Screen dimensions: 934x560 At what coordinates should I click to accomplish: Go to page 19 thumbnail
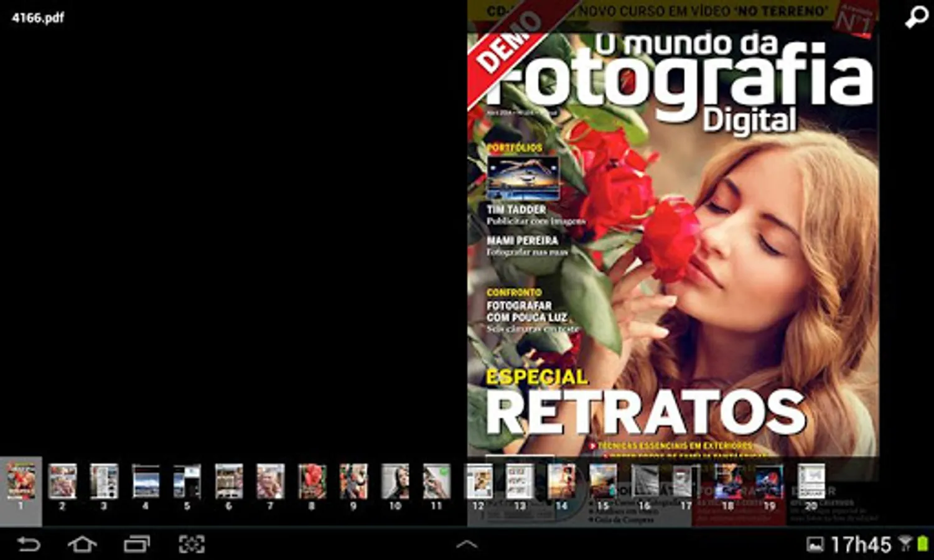click(770, 481)
